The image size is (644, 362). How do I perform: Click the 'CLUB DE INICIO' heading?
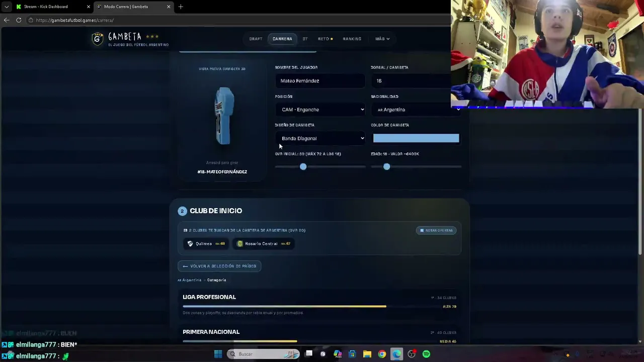point(216,211)
